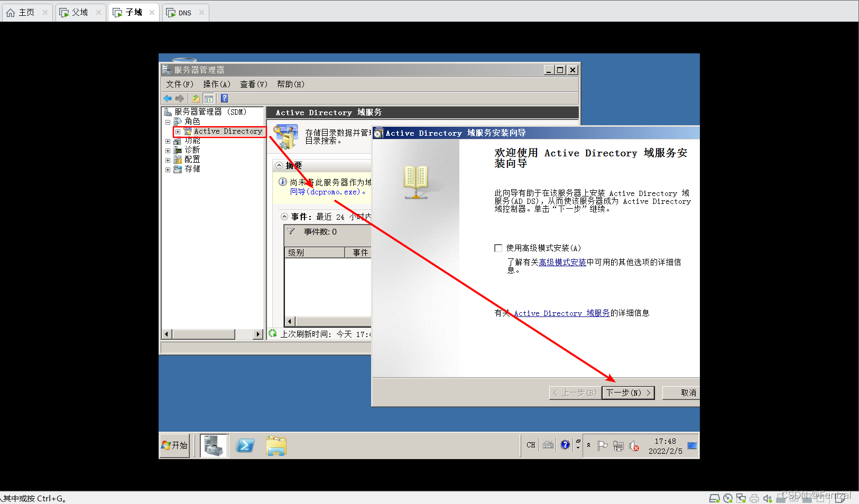Expand the 存储 tree node
859x504 pixels.
(168, 170)
